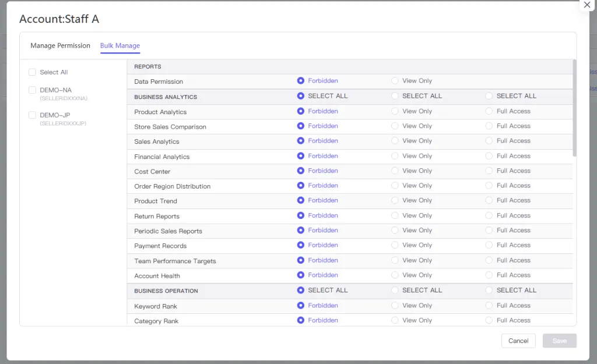Set Financial Analytics to View Only
Image resolution: width=597 pixels, height=364 pixels.
tap(395, 156)
